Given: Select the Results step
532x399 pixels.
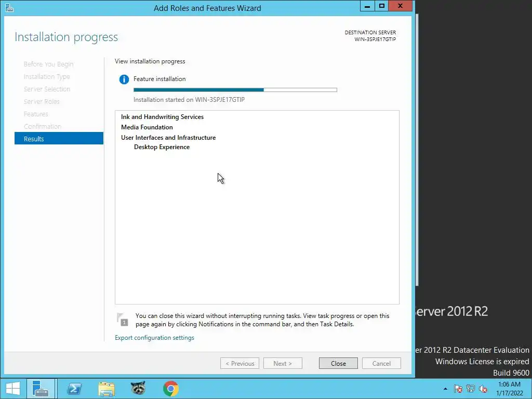Looking at the screenshot, I should point(59,138).
